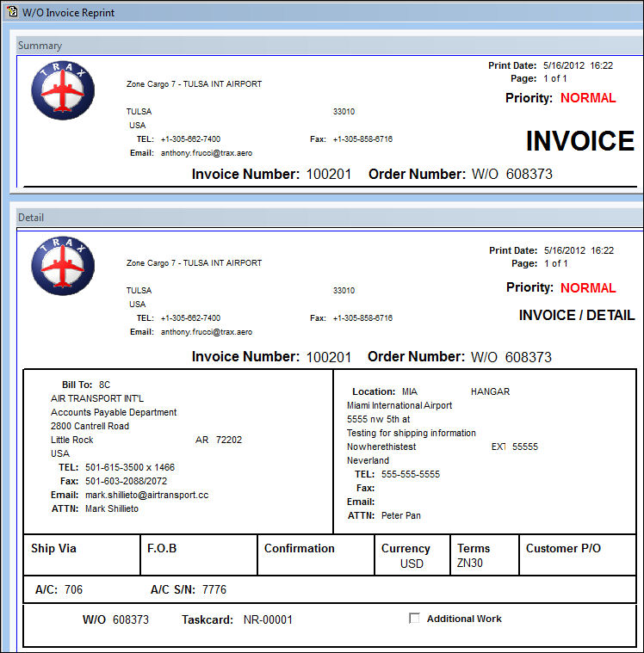Click zip code 72202
644x653 pixels.
[229, 440]
